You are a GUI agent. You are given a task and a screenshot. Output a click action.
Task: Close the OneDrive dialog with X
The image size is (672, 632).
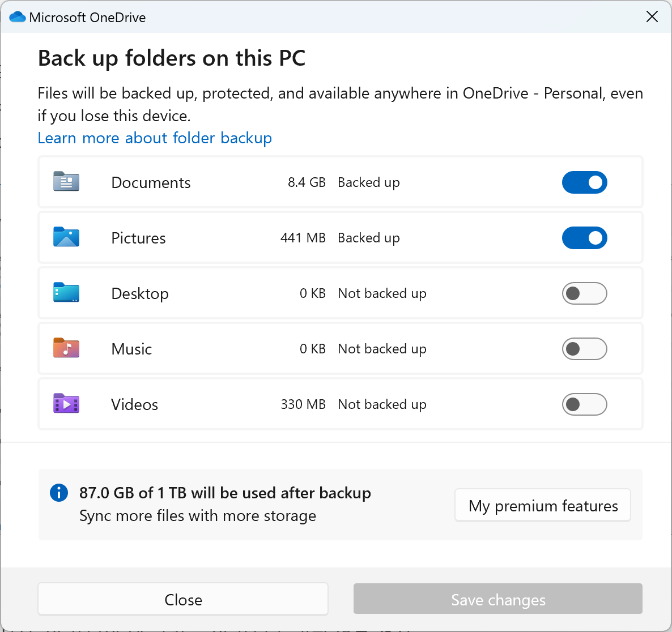pyautogui.click(x=652, y=17)
